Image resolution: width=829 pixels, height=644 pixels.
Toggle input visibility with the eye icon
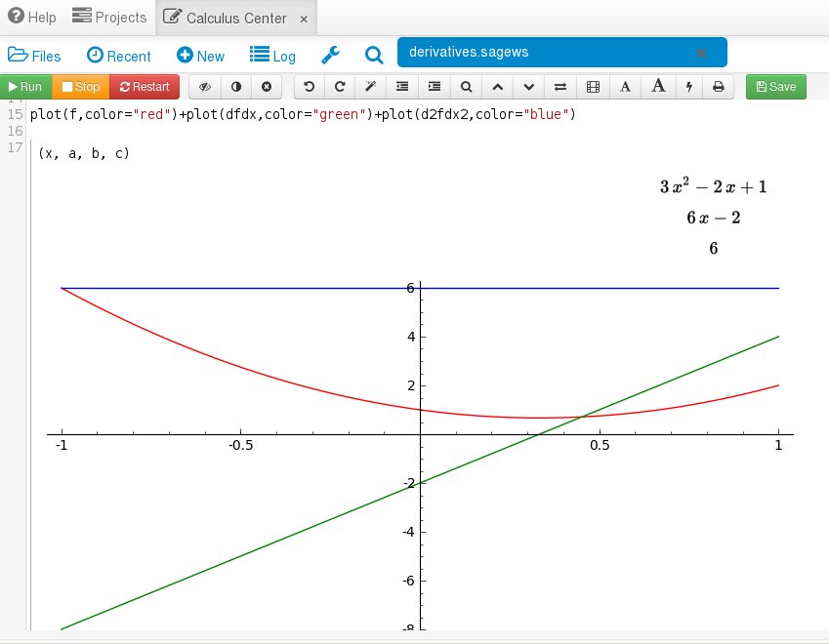pyautogui.click(x=205, y=87)
